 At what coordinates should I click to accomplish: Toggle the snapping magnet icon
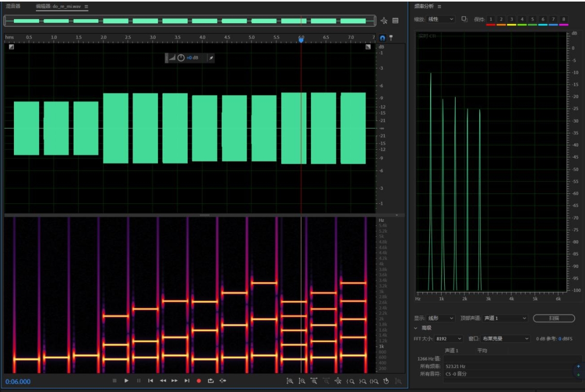click(382, 38)
